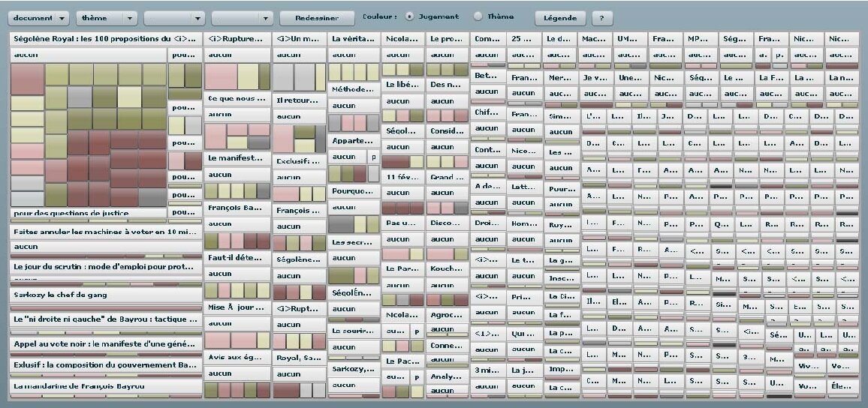Click the "A de..." document header
868x408 pixels.
tap(488, 186)
